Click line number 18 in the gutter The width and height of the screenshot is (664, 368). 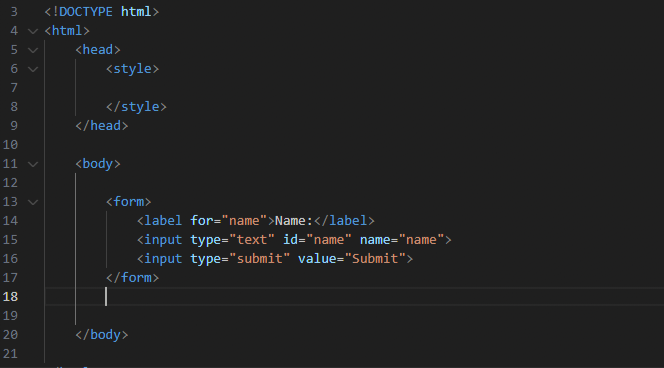[x=10, y=296]
